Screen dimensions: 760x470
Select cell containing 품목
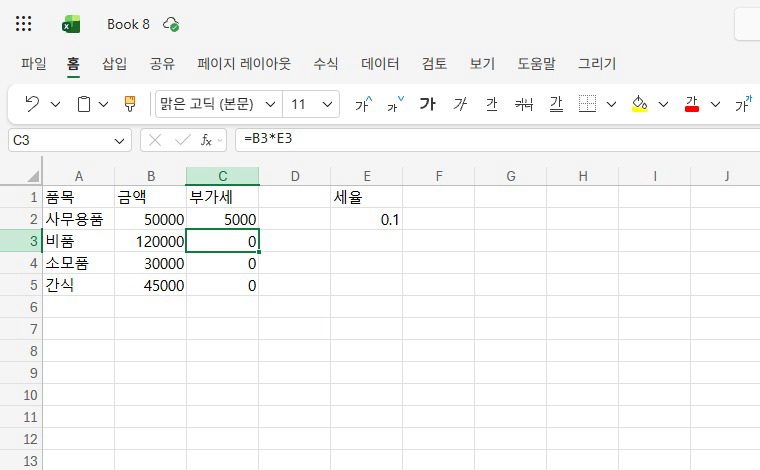pyautogui.click(x=79, y=197)
